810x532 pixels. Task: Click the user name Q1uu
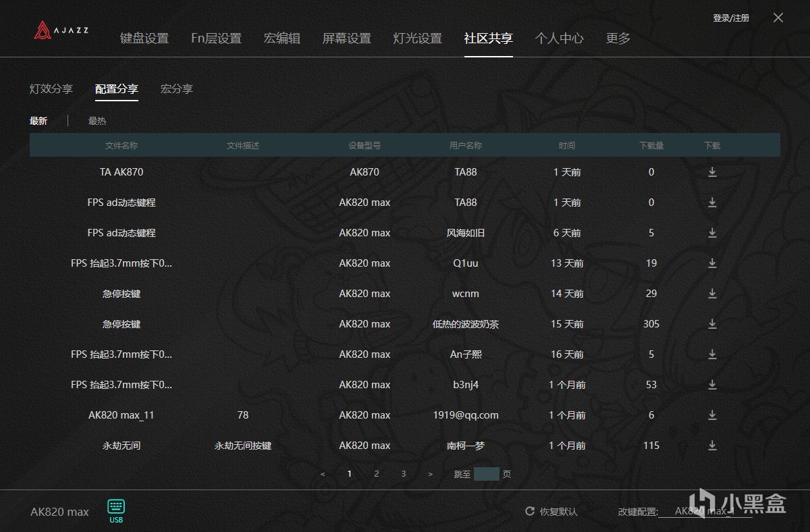[x=466, y=263]
